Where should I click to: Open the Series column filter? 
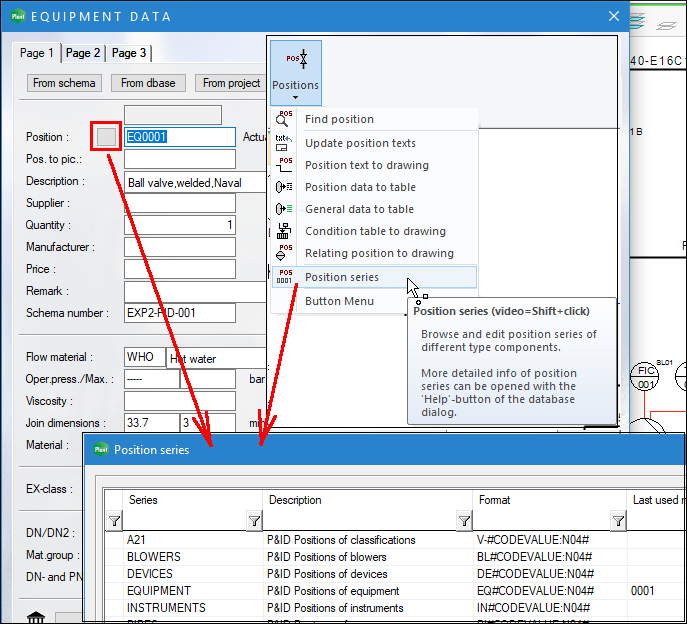(114, 520)
